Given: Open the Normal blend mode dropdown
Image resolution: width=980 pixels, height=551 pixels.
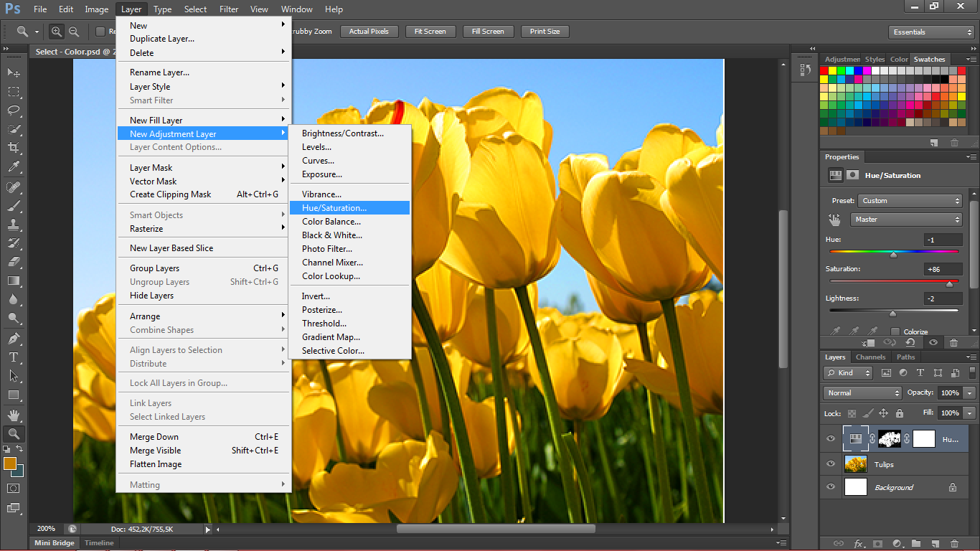Looking at the screenshot, I should [862, 393].
